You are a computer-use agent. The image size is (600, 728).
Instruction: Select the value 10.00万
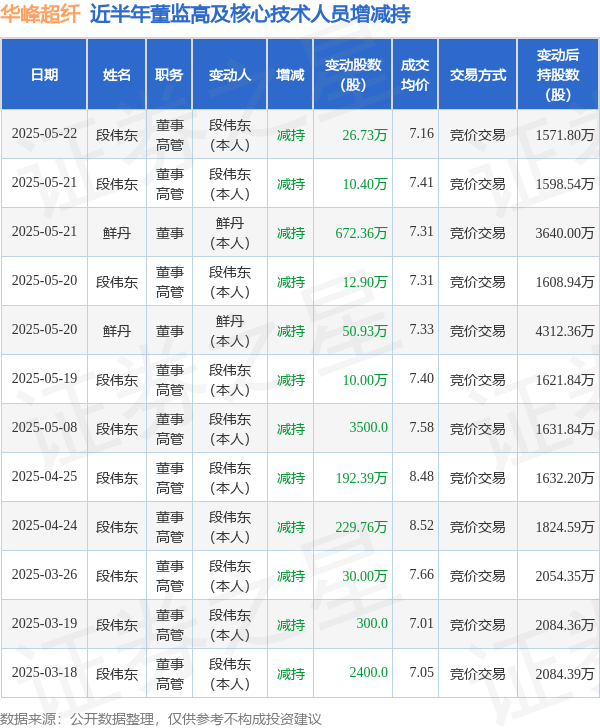click(365, 380)
